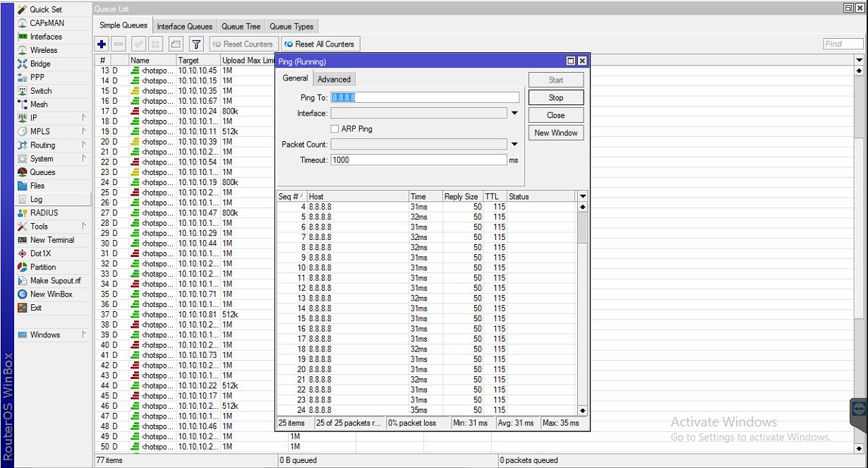Image resolution: width=868 pixels, height=468 pixels.
Task: Sort ping results by Time column header
Action: pyautogui.click(x=426, y=196)
